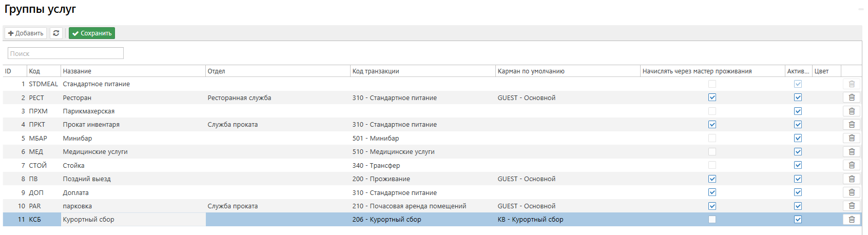Open default pocket cell for Поздний выезд
Screen dimensions: 868x235
(x=567, y=179)
